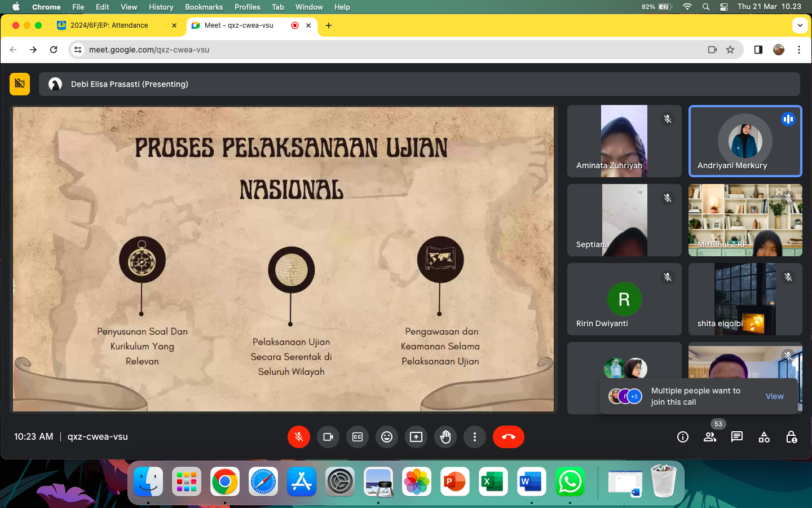Click the Present now screen share icon
The image size is (812, 508).
tap(416, 437)
